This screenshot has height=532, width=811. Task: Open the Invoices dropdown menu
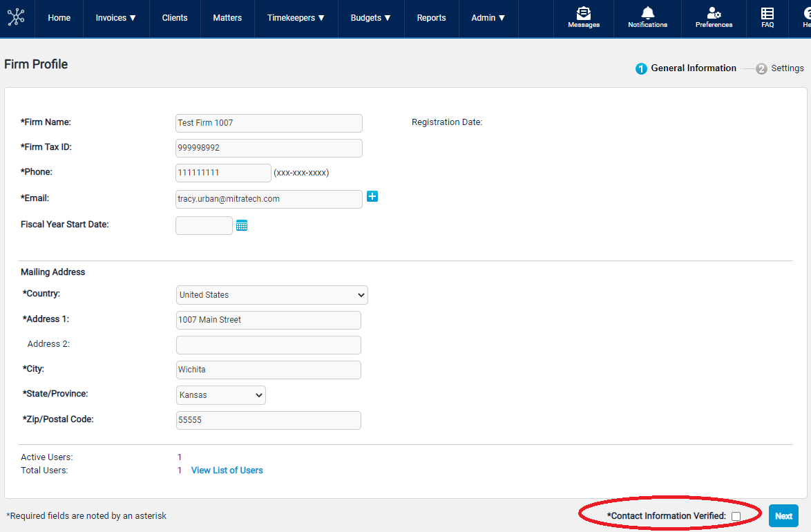tap(115, 18)
